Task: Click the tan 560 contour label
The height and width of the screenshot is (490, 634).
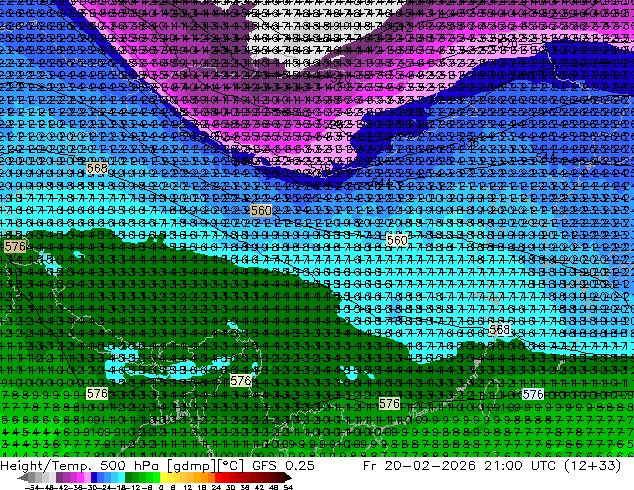Action: pyautogui.click(x=261, y=211)
